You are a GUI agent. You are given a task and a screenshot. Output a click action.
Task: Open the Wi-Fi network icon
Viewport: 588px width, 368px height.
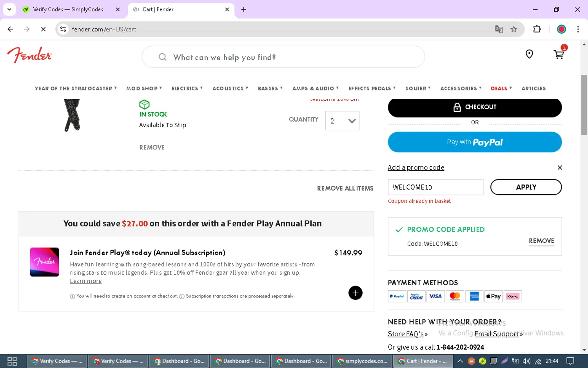(x=538, y=361)
